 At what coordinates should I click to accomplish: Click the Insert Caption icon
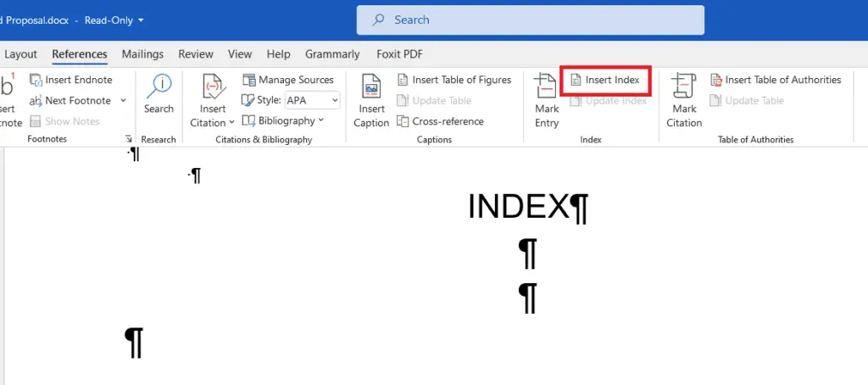point(371,86)
